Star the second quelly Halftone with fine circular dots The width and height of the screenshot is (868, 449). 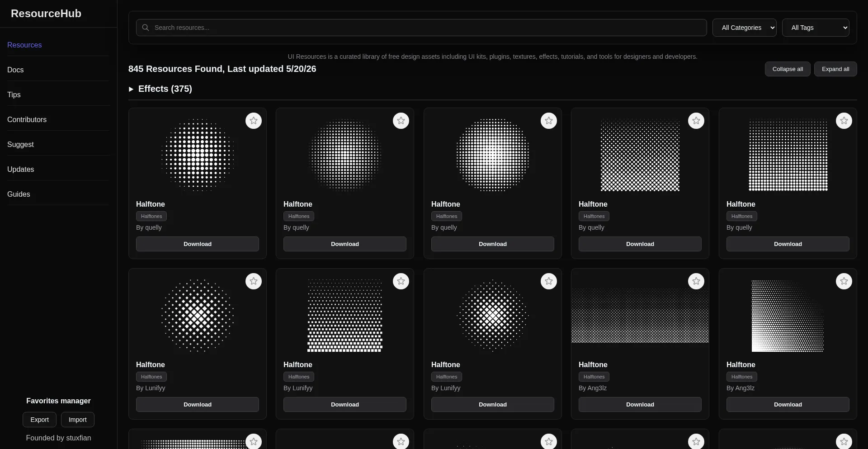click(x=401, y=121)
